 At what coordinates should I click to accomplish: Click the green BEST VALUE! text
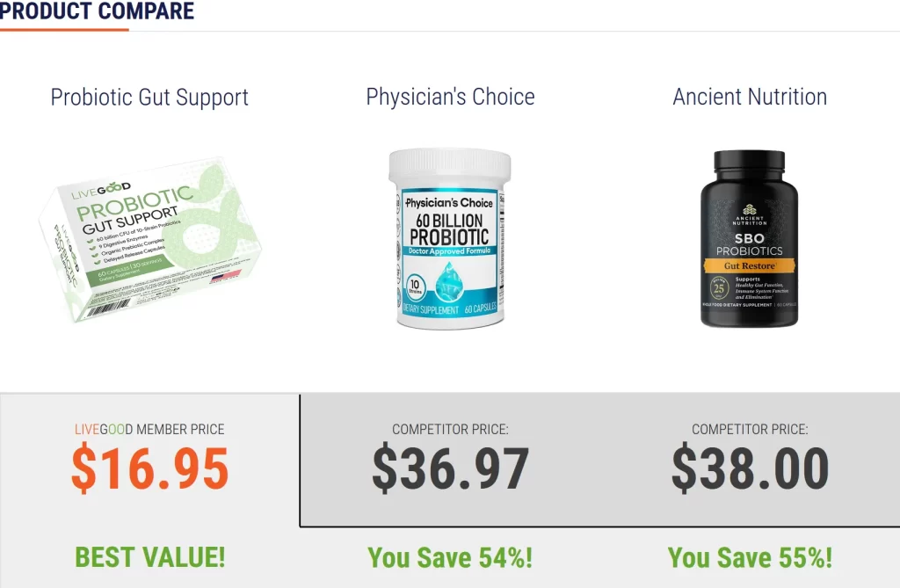coord(149,556)
